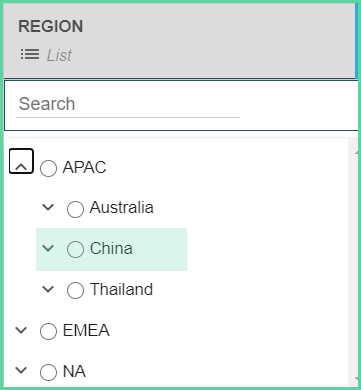Screen dimensions: 361x390
Task: Select the Thailand radio button
Action: (x=75, y=290)
